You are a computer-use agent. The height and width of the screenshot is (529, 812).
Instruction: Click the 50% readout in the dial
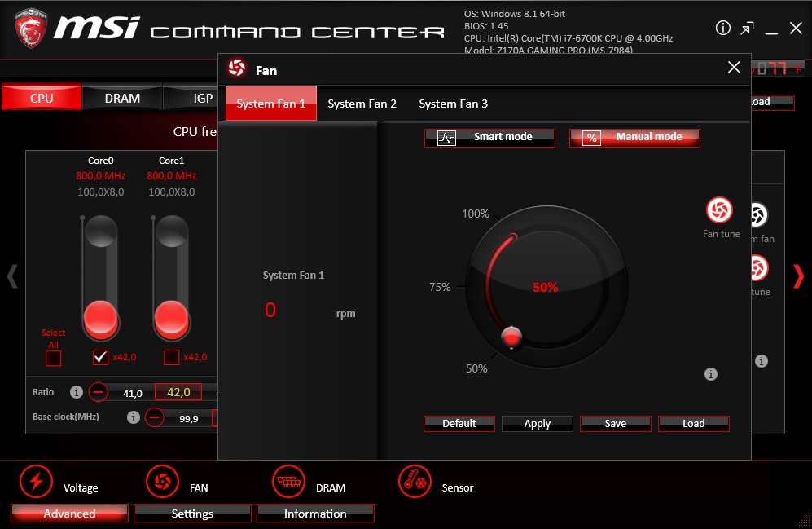click(x=546, y=288)
